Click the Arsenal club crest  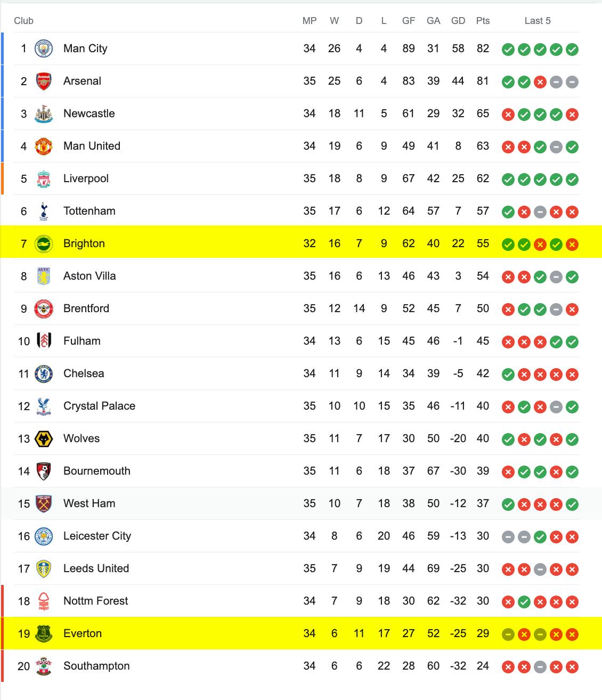coord(44,81)
